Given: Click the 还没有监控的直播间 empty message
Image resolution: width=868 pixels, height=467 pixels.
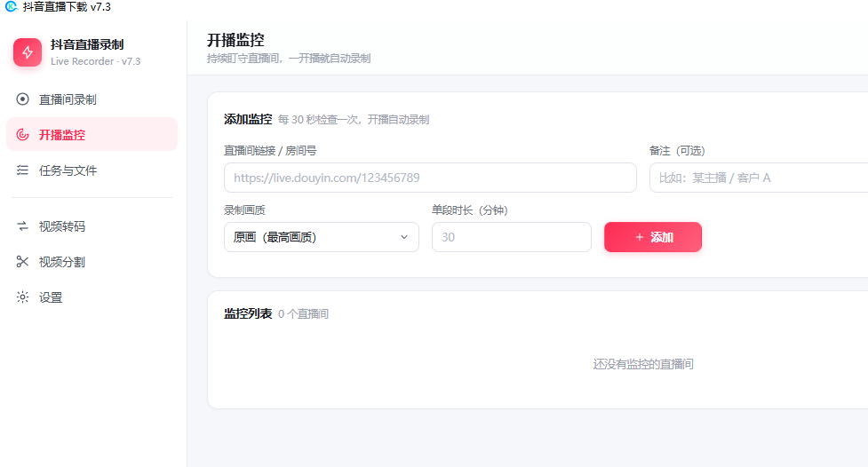Looking at the screenshot, I should tap(643, 364).
